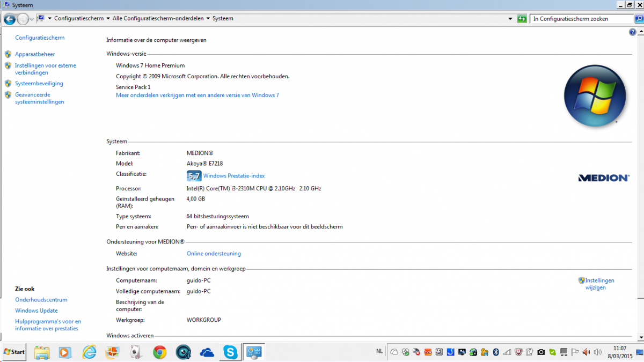Open the gray volume speaker tray icon

[x=597, y=352]
